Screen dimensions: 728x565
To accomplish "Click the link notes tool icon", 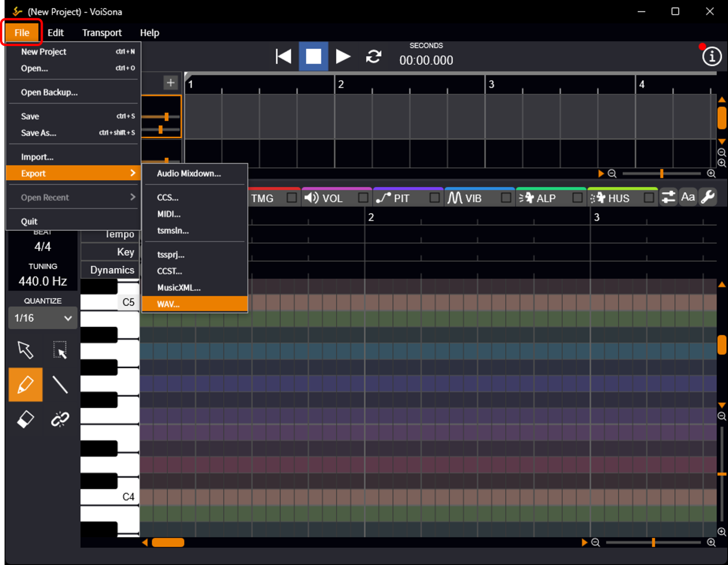I will (60, 419).
